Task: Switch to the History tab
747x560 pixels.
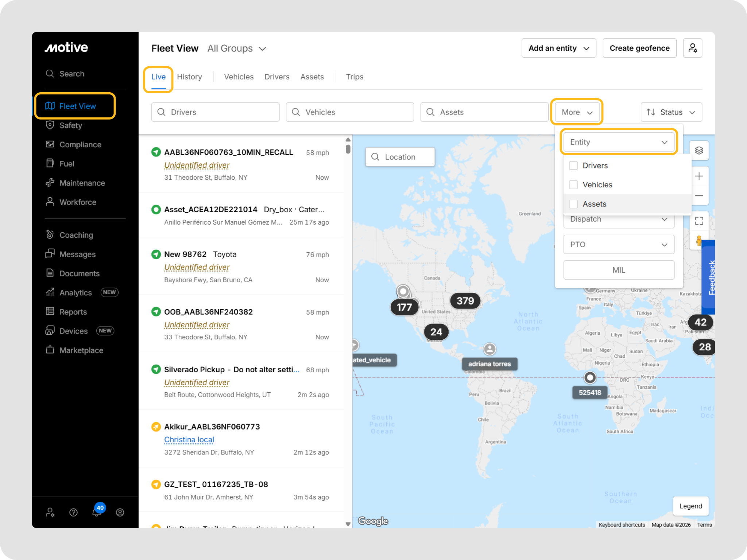Action: coord(189,77)
